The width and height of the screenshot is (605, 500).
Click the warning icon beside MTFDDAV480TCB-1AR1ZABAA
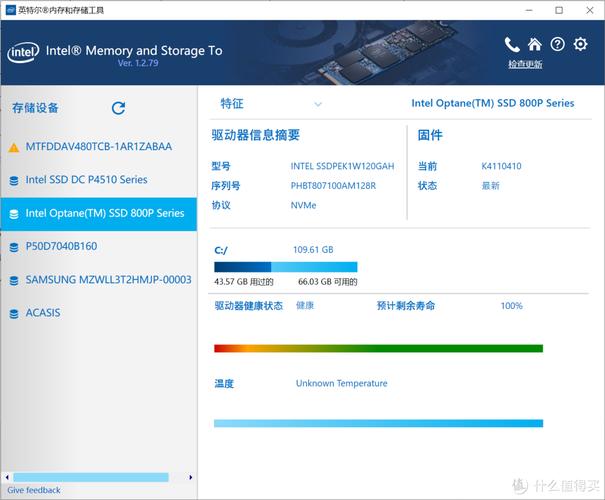14,147
